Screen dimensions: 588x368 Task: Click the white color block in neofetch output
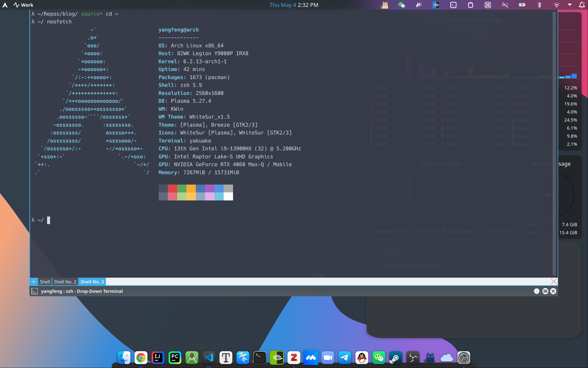(x=228, y=197)
